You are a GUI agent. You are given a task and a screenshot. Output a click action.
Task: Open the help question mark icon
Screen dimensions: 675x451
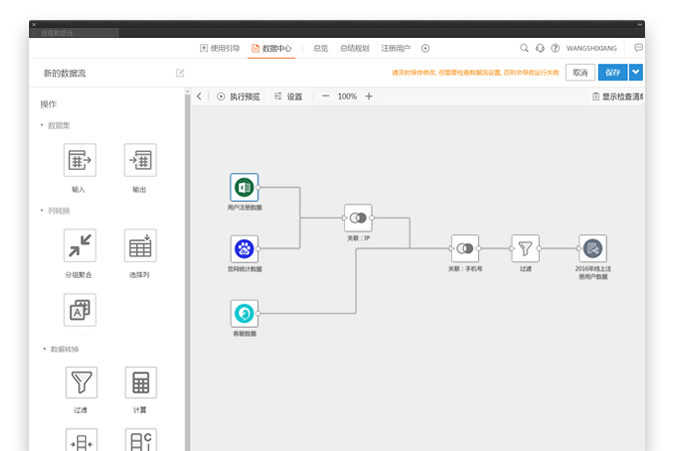(555, 48)
